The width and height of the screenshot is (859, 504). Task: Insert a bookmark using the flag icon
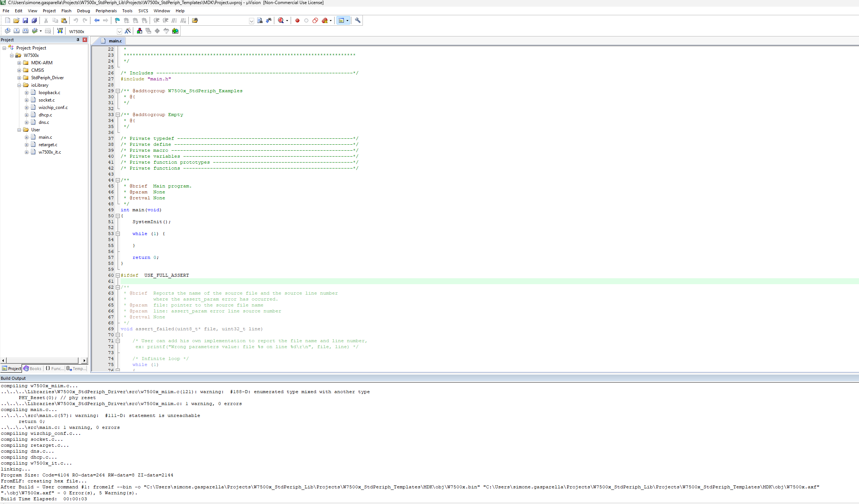pyautogui.click(x=117, y=20)
